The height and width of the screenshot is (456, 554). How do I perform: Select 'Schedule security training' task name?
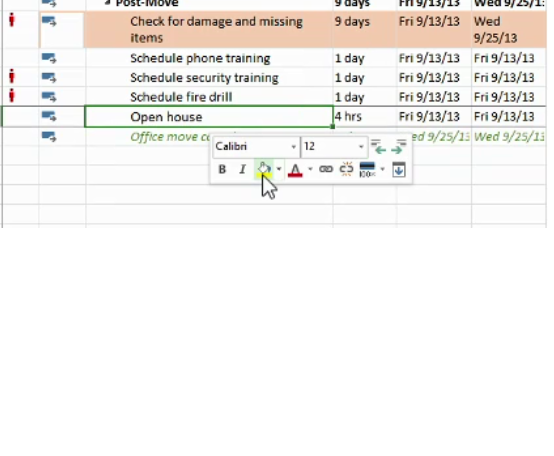[x=204, y=78]
